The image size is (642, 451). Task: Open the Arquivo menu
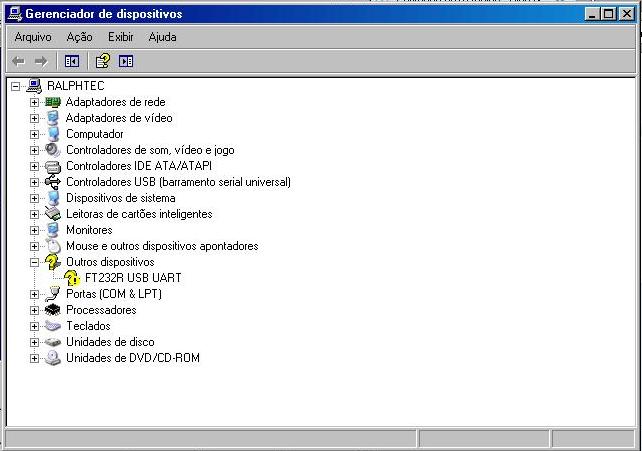(x=33, y=37)
